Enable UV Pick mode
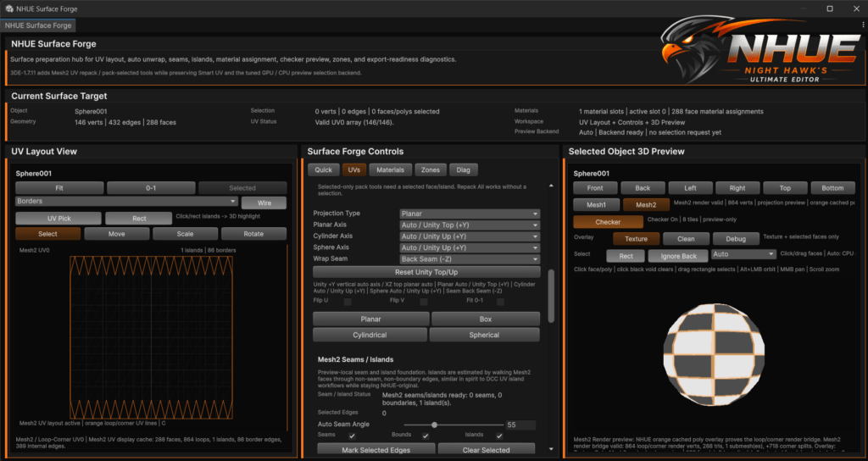Image resolution: width=868 pixels, height=461 pixels. (x=58, y=219)
